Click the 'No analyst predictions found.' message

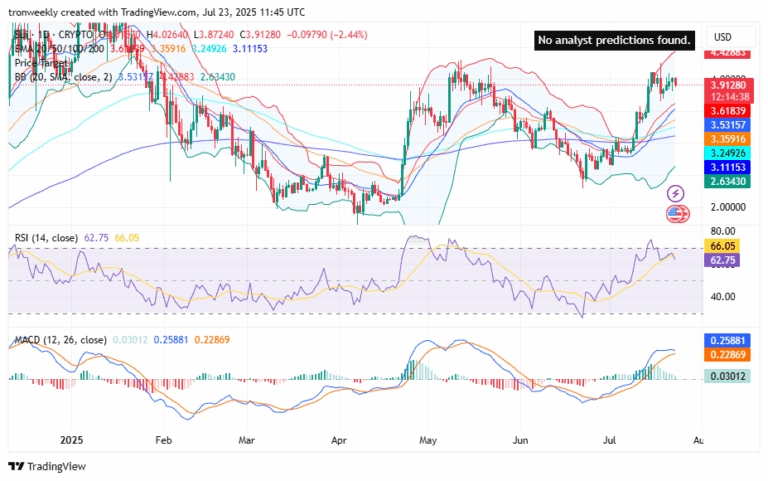[614, 40]
